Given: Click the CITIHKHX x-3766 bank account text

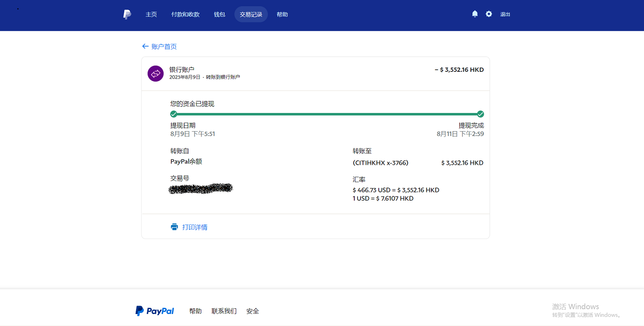Looking at the screenshot, I should click(381, 163).
